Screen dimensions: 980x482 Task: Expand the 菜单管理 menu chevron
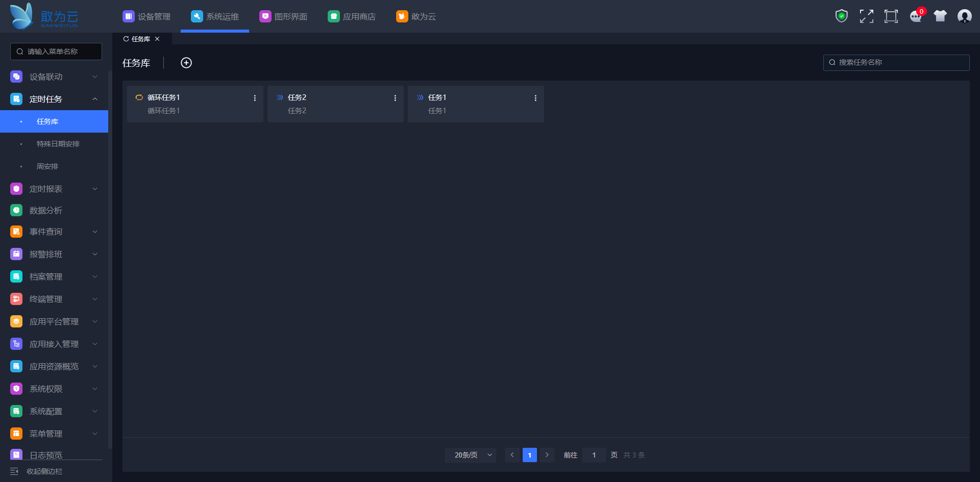(x=95, y=434)
